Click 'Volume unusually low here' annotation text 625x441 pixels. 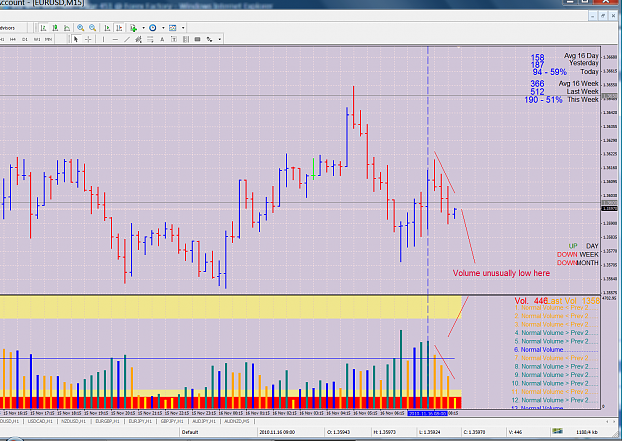click(x=501, y=273)
